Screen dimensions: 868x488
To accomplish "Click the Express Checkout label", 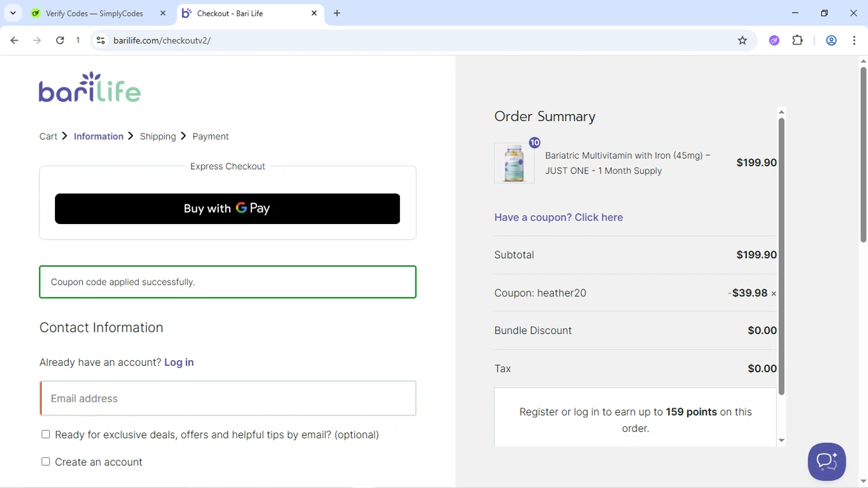I will 227,166.
